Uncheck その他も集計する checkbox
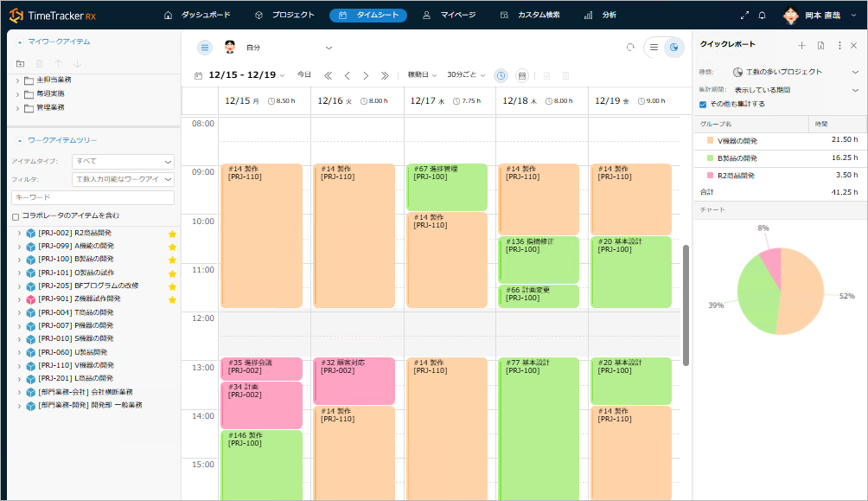 point(703,104)
